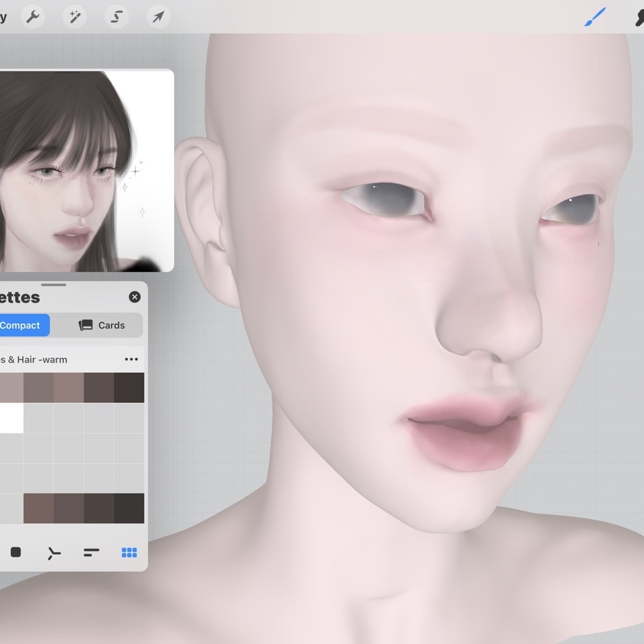Select the Smudge tool at top right
The image size is (644, 644).
639,18
